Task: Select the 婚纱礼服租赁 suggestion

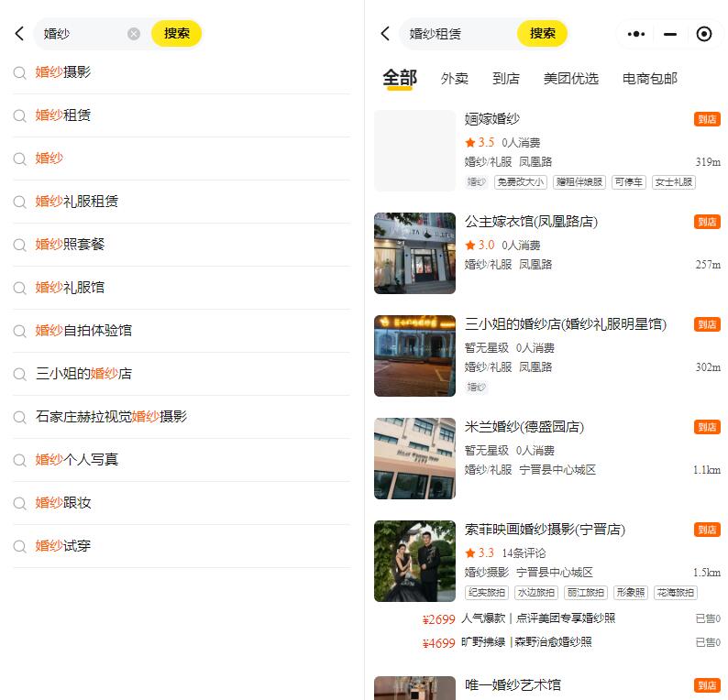Action: (182, 202)
